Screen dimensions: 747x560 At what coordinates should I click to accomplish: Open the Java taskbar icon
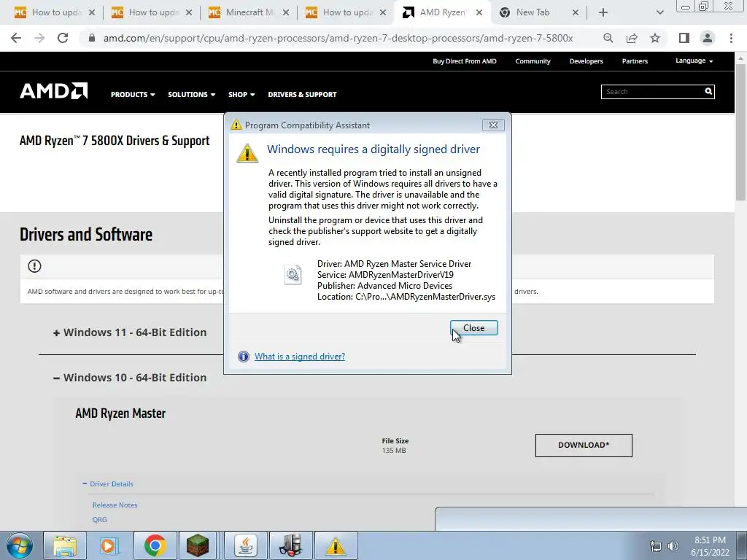tap(245, 545)
